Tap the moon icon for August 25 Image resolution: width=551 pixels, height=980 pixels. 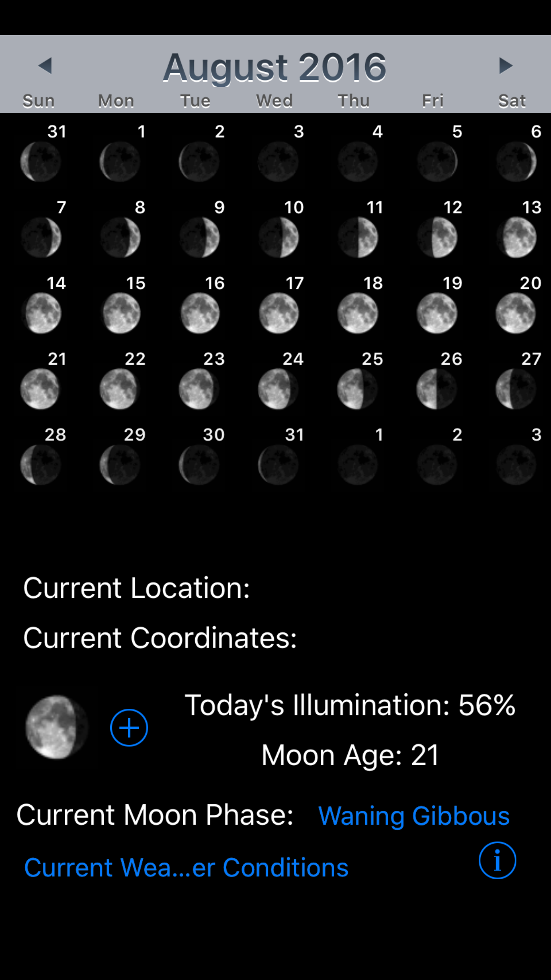pos(358,389)
